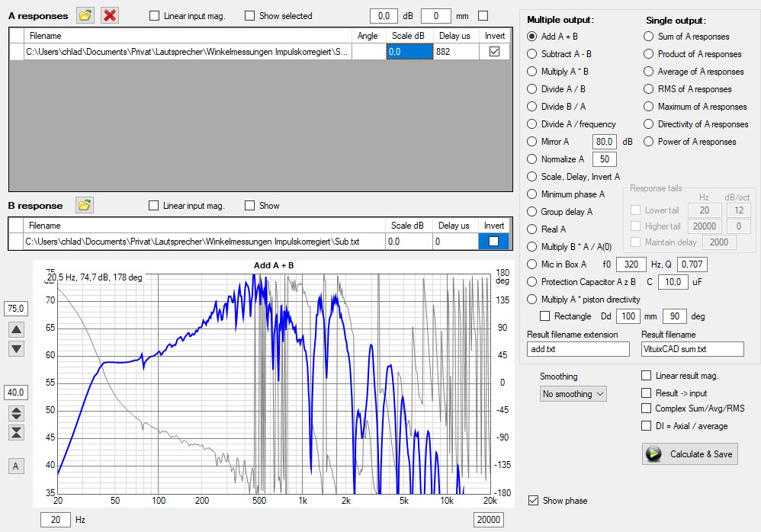Viewport: 761px width, 532px height.
Task: Select RMS of A responses option
Action: pyautogui.click(x=648, y=88)
